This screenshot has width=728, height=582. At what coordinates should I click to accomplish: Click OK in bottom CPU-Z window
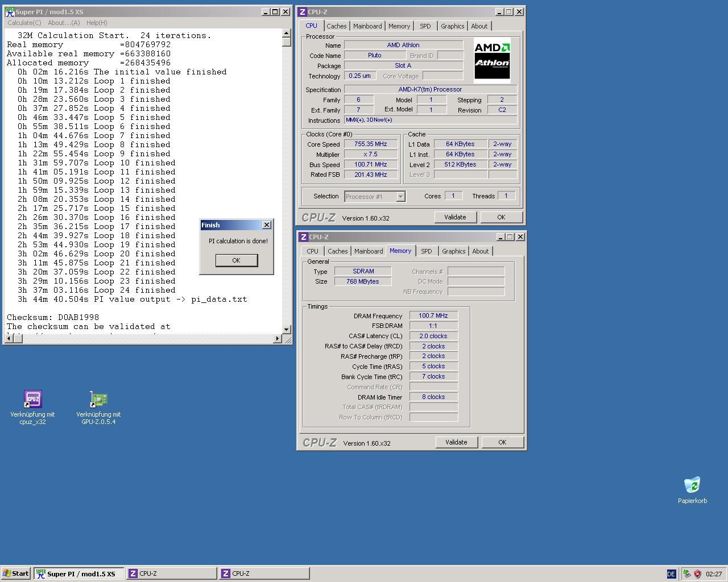502,442
